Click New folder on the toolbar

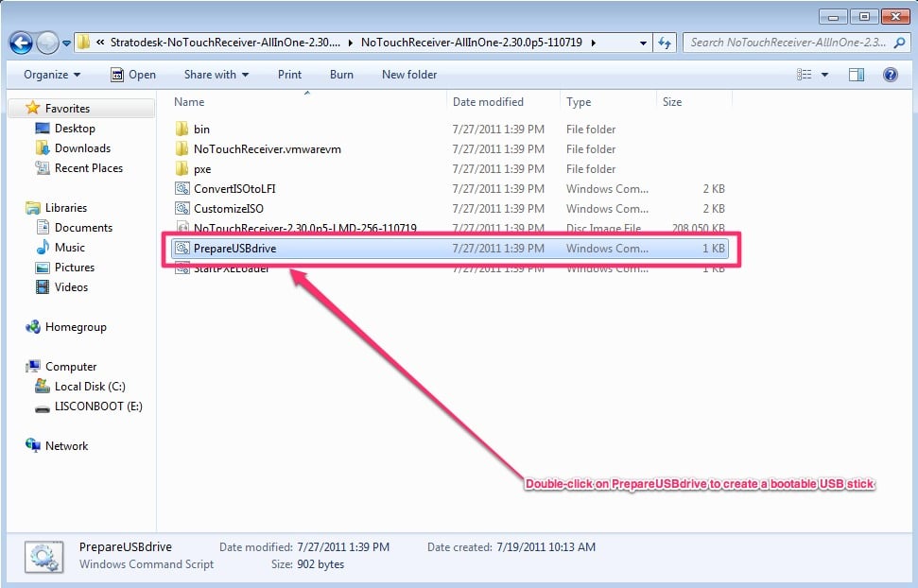(408, 75)
